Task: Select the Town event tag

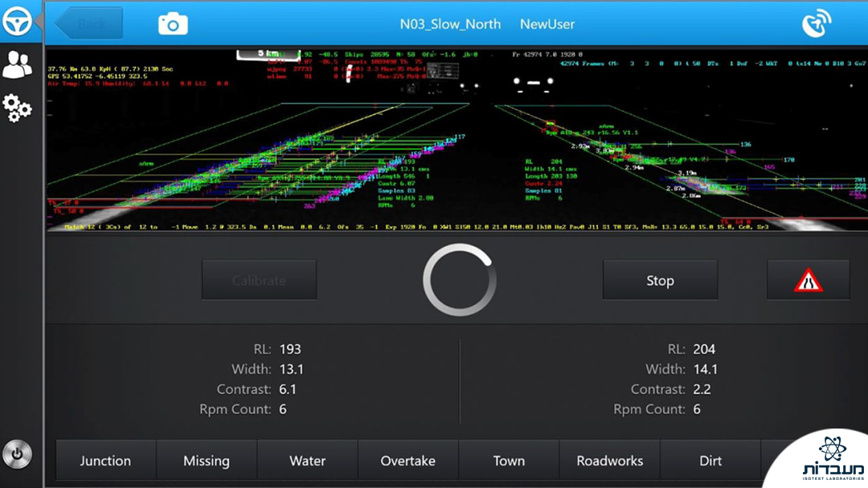Action: pyautogui.click(x=509, y=461)
